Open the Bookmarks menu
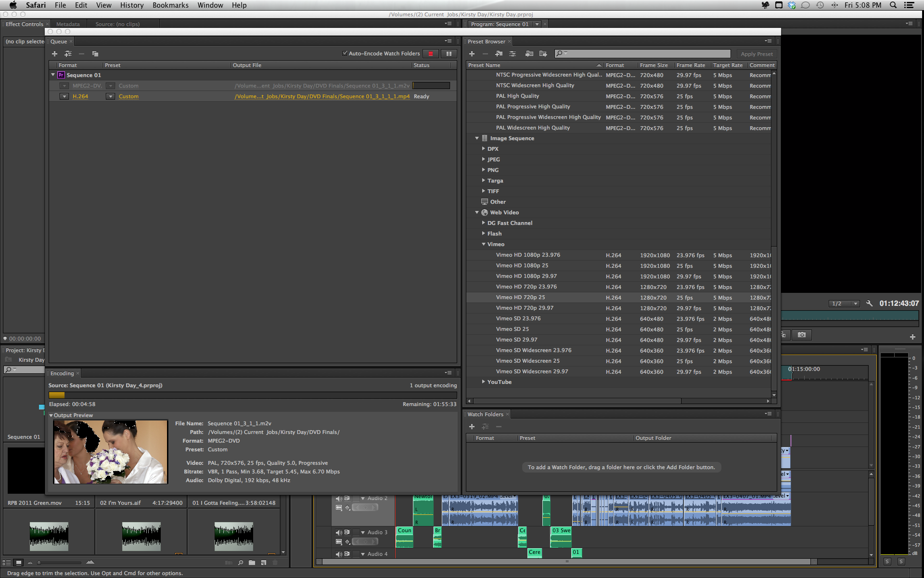 click(170, 5)
